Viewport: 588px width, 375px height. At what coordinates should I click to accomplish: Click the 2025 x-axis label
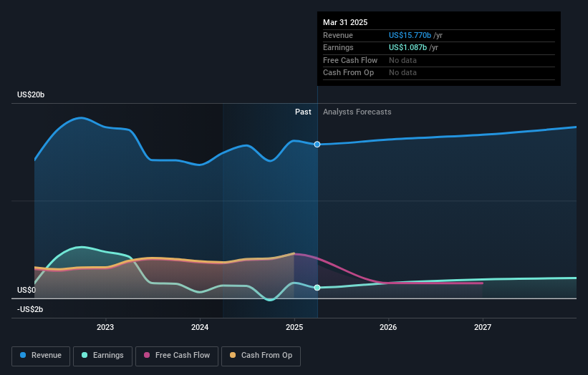click(294, 327)
